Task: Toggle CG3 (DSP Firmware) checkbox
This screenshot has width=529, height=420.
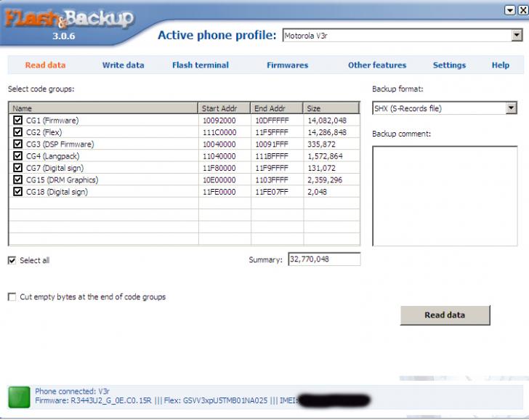Action: click(18, 144)
